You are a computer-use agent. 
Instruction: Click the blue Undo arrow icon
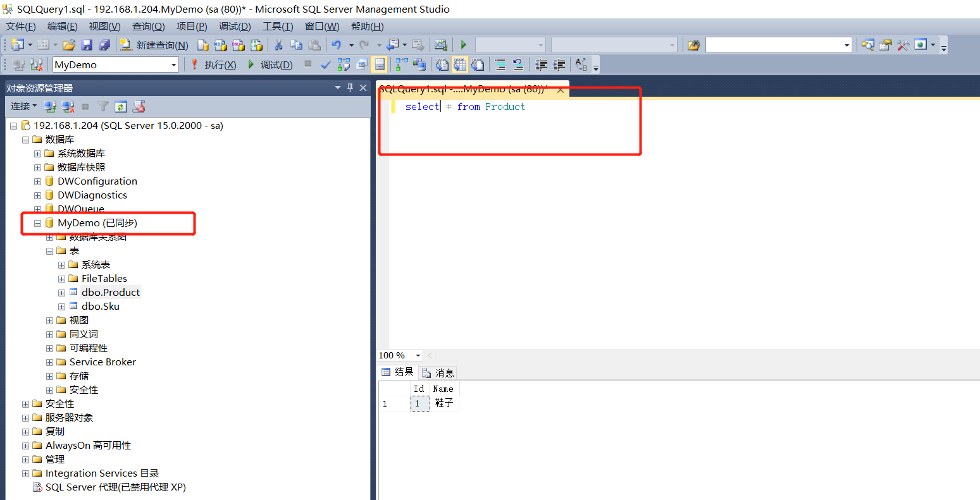(336, 45)
